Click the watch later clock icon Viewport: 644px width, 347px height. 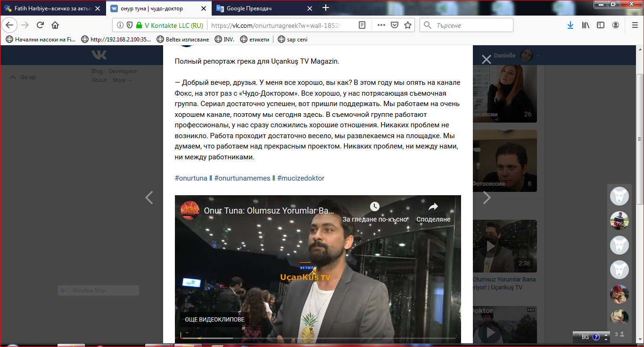click(374, 207)
